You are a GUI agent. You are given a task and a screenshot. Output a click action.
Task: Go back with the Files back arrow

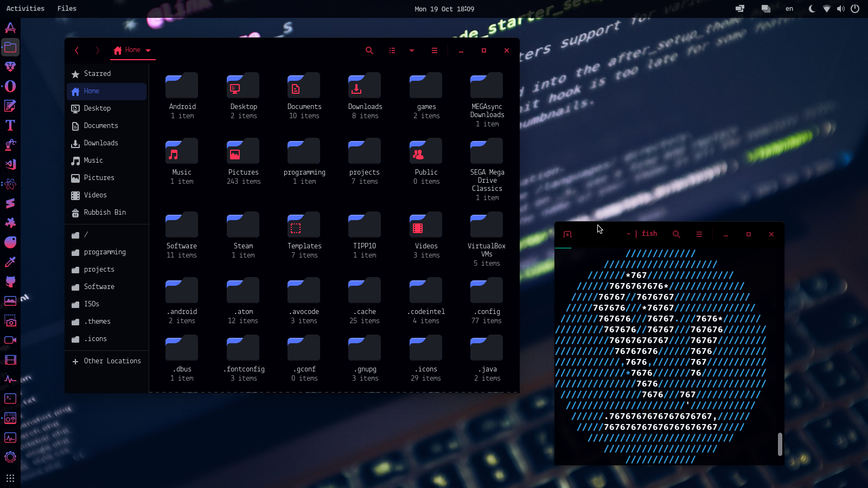pos(76,50)
